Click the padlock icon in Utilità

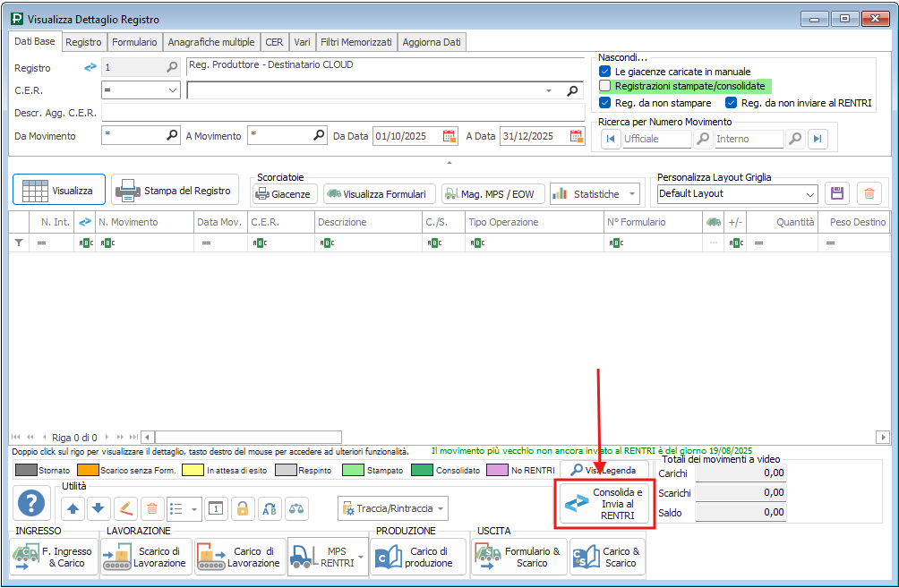(x=242, y=508)
